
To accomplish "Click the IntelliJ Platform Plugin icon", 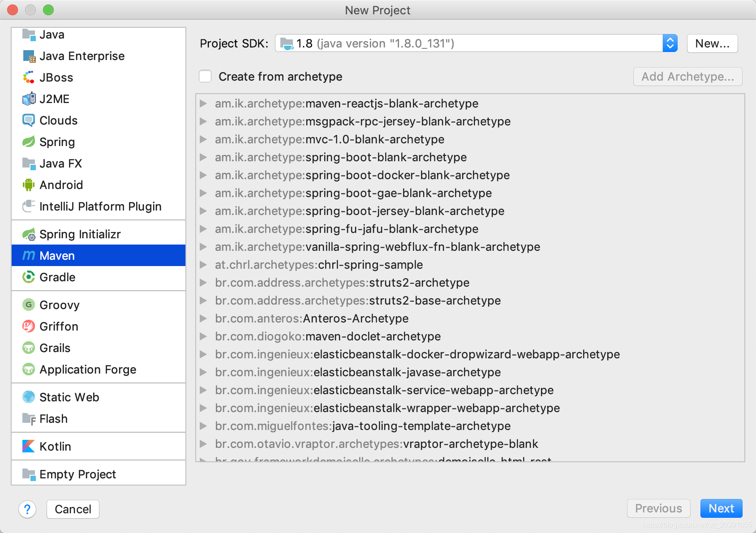I will pyautogui.click(x=29, y=206).
